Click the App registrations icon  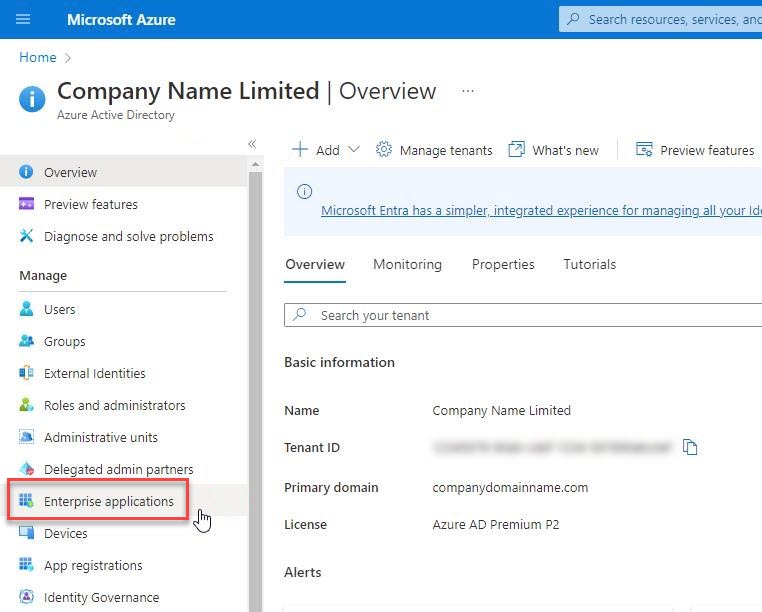[26, 564]
